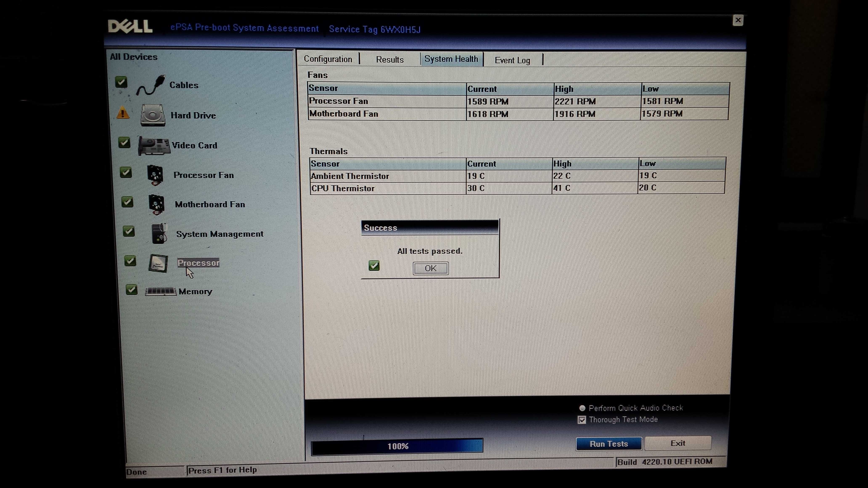
Task: Click the 22 C high temperature
Action: coord(562,176)
